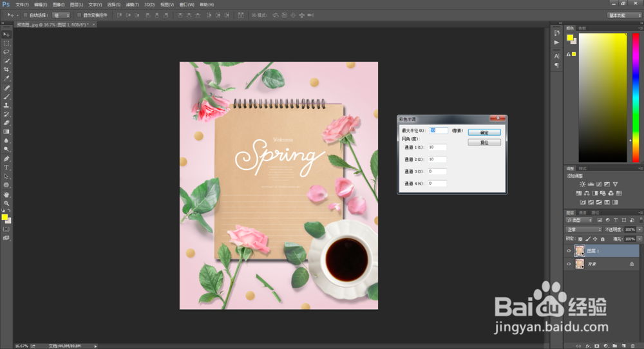The height and width of the screenshot is (349, 644).
Task: Select the Crop tool
Action: point(6,70)
